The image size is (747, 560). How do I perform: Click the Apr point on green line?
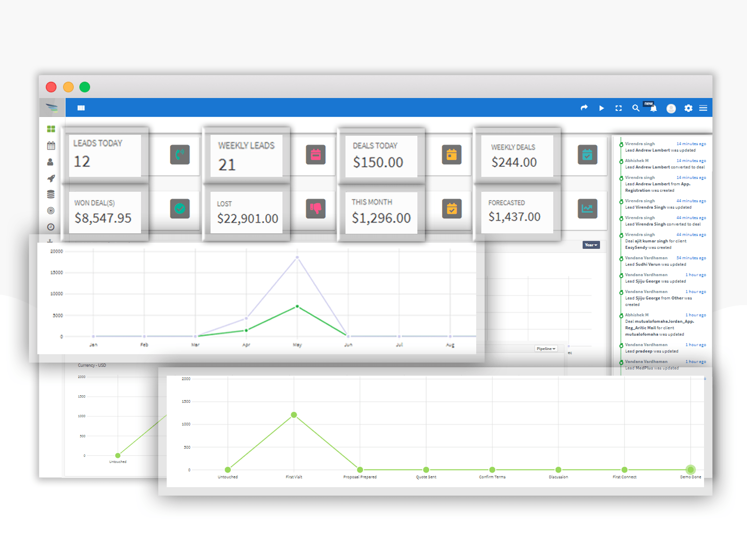click(x=247, y=330)
